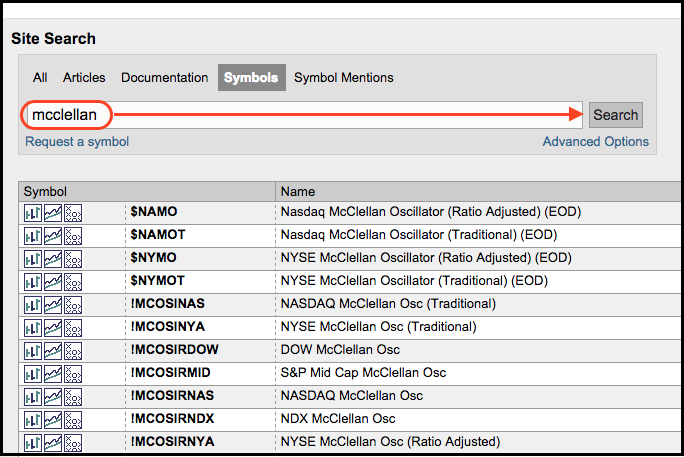Open P&F chart icon for !MCOSIRDOW

pyautogui.click(x=73, y=351)
